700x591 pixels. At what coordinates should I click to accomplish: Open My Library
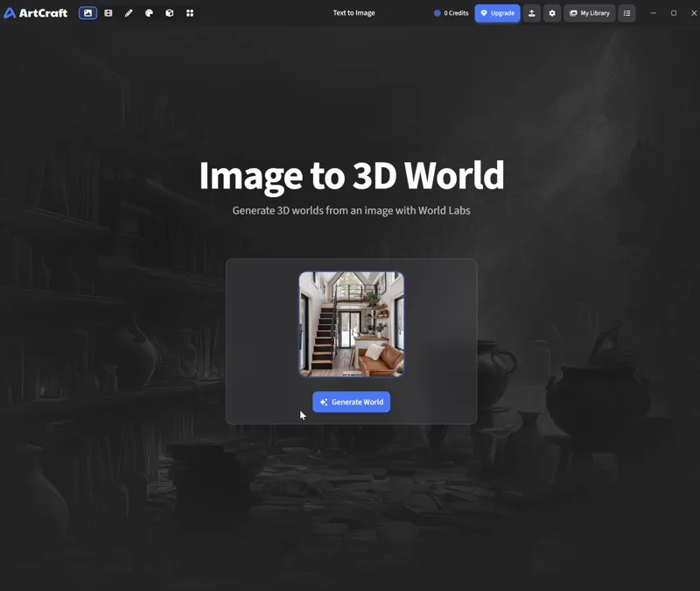click(589, 13)
